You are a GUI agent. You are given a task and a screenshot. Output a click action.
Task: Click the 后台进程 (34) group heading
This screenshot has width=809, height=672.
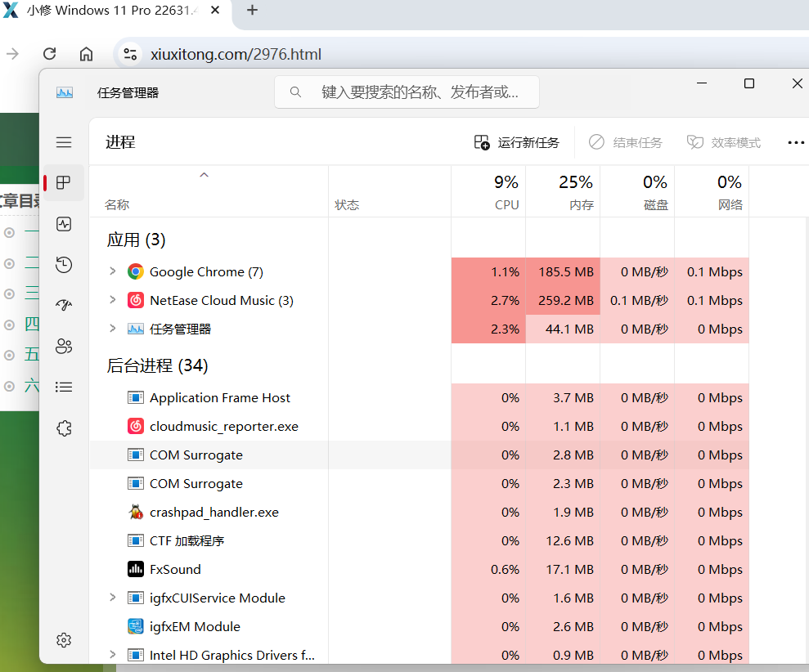click(157, 365)
